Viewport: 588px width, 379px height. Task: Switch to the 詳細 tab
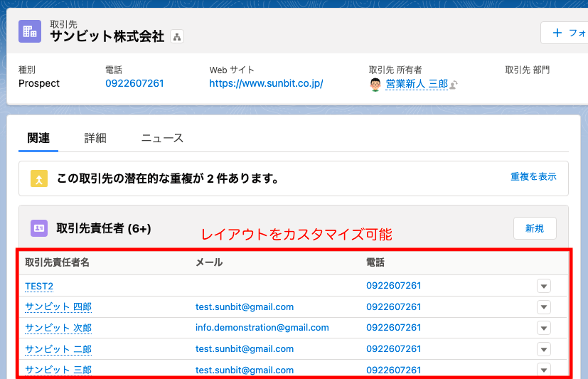pyautogui.click(x=95, y=138)
